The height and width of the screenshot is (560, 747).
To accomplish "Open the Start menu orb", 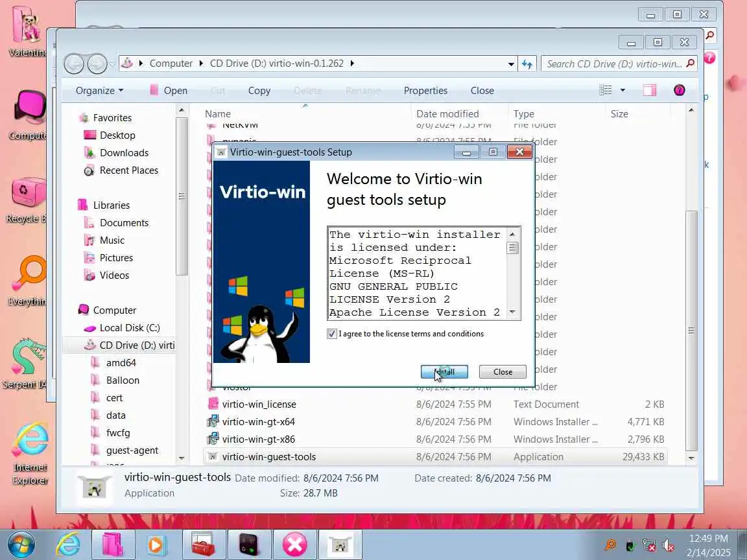I will 21,544.
